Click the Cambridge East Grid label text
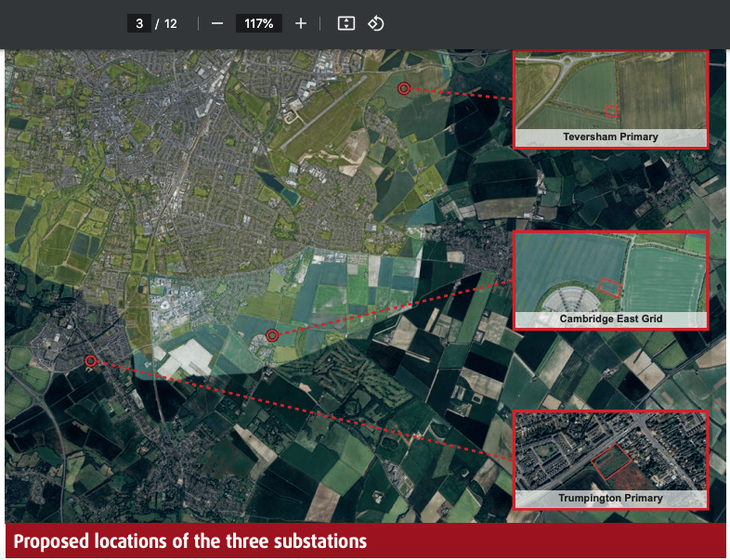 coord(610,319)
